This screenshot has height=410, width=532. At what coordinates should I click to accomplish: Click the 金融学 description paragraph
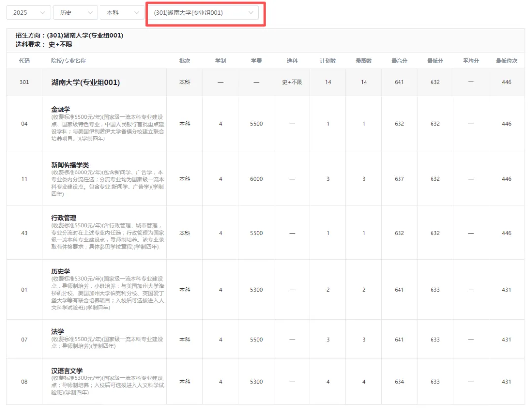click(107, 128)
